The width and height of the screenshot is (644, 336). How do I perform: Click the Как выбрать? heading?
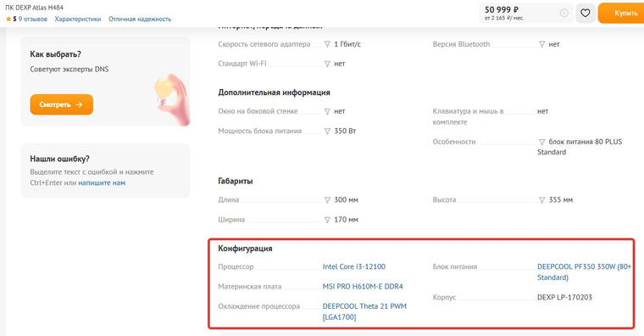coord(55,53)
